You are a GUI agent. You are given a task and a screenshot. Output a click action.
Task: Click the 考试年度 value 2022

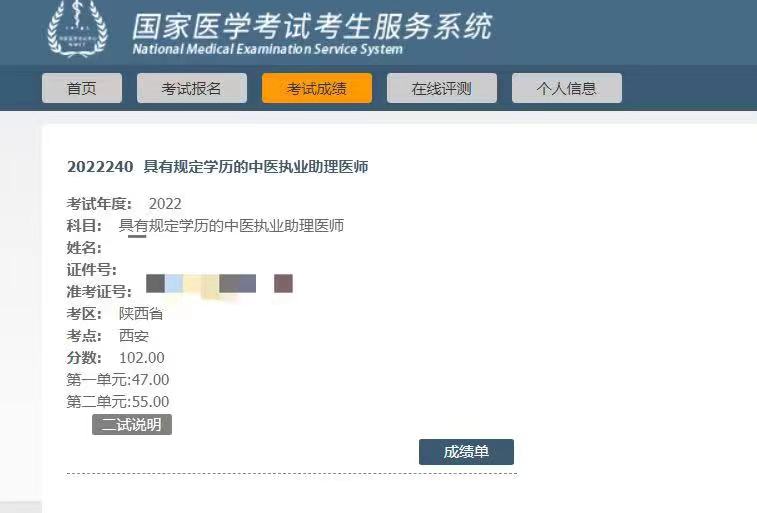(165, 204)
